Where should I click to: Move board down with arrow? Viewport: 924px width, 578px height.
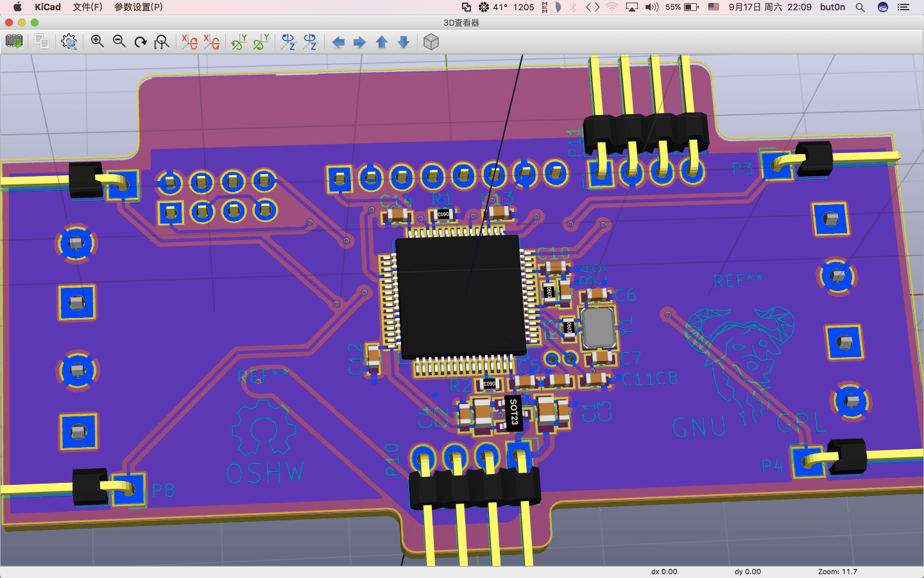click(x=404, y=42)
